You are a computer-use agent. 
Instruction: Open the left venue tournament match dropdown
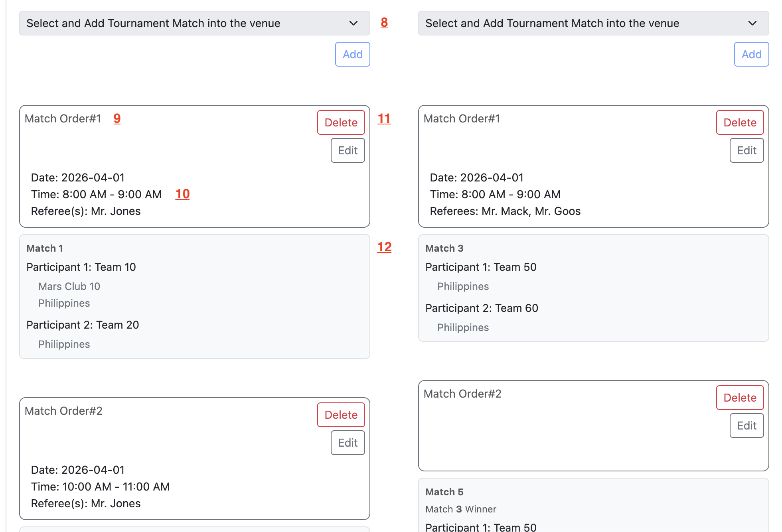194,23
